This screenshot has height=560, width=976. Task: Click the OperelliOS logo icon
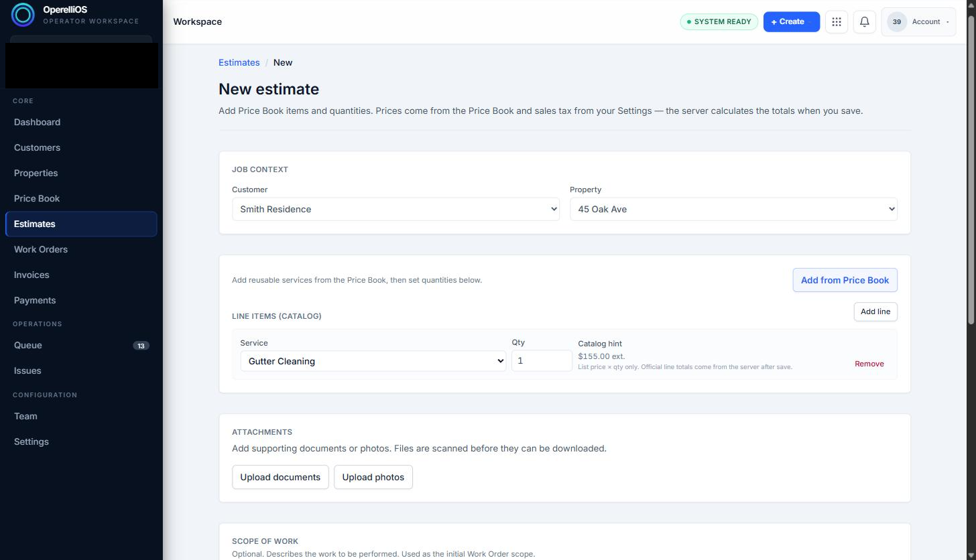pyautogui.click(x=23, y=15)
